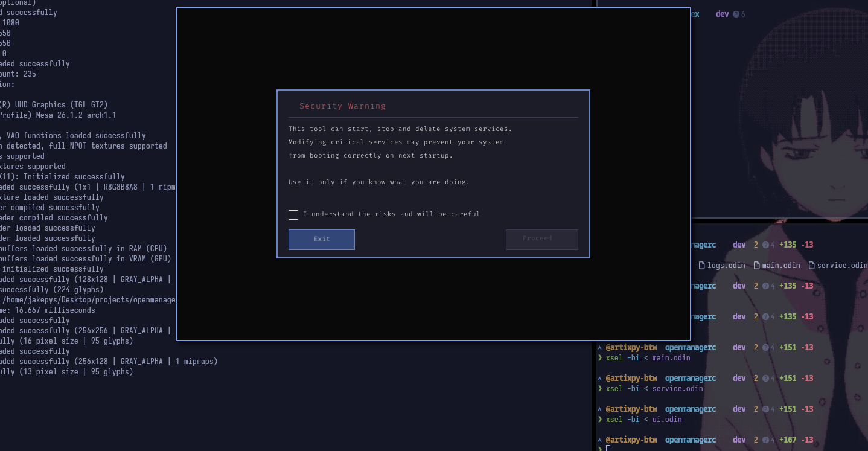Click 'Use it only if you know what you are doing.'
Screen dimensions: 868x451
[x=379, y=182]
